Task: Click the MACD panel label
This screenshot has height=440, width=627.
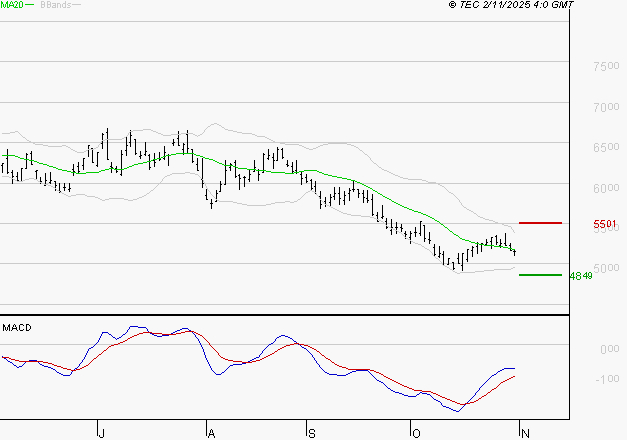Action: [17, 328]
